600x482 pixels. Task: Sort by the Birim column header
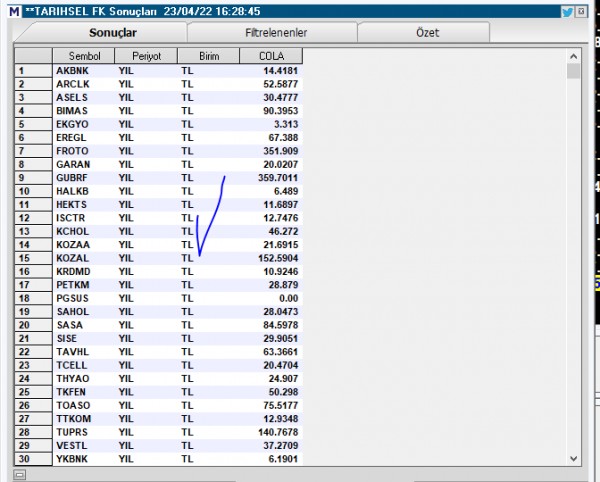[x=209, y=56]
